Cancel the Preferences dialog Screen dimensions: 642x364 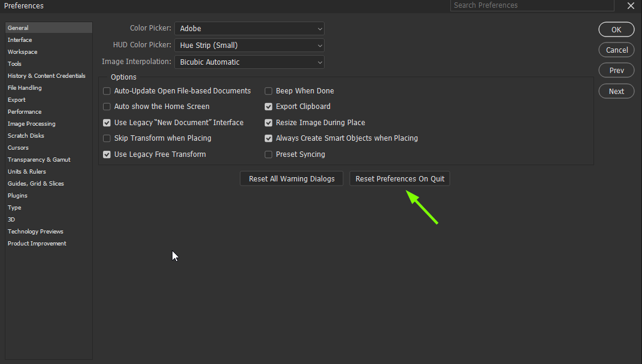(616, 50)
